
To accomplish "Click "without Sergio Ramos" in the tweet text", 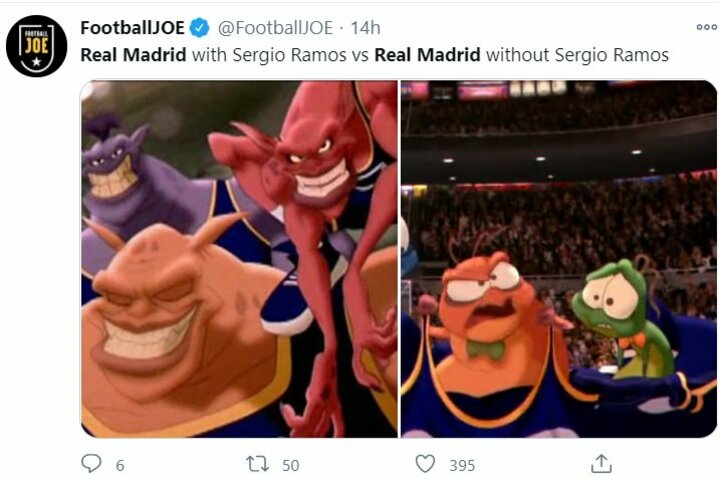I will coord(576,54).
